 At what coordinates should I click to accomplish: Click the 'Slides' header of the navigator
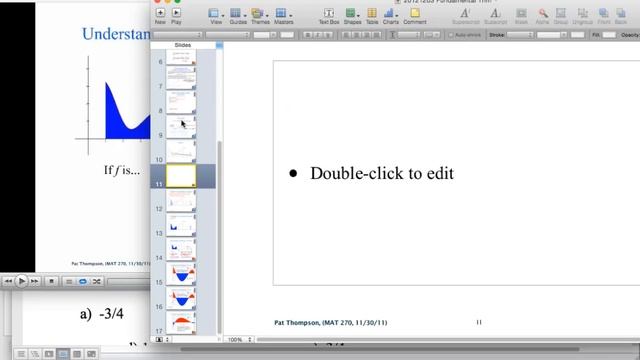(182, 45)
